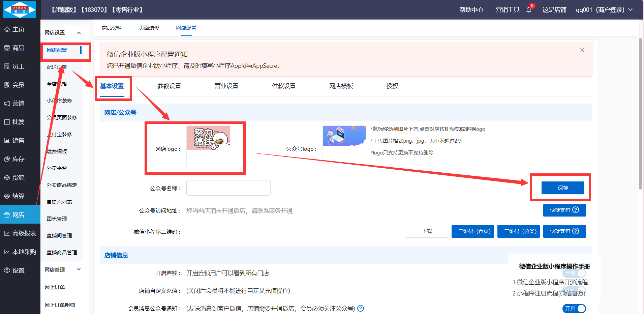This screenshot has height=314, width=644.
Task: Click help icon beside 会员消息公众号通知
Action: tap(361, 308)
